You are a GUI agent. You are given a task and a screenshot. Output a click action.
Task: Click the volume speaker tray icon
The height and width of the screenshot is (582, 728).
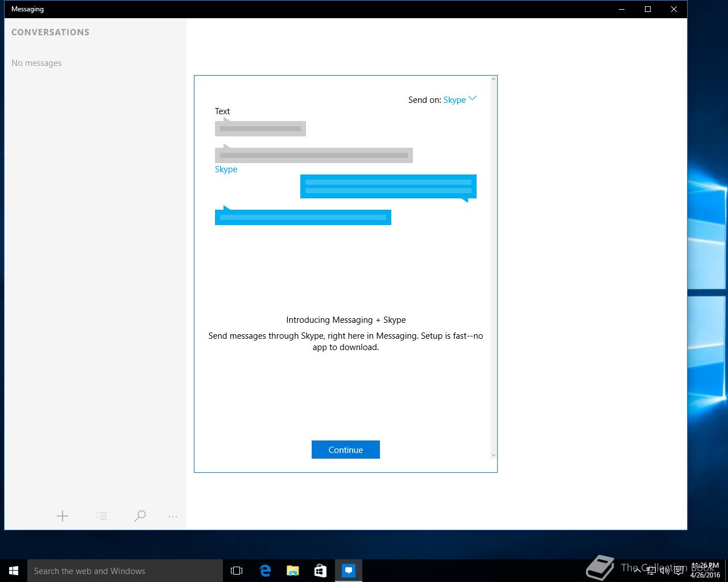pos(664,571)
